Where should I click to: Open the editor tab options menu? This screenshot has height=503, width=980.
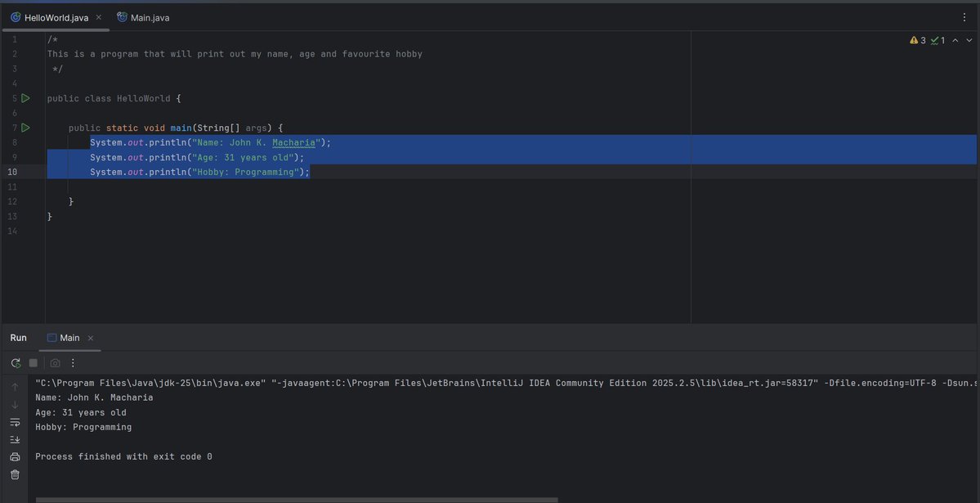point(965,16)
